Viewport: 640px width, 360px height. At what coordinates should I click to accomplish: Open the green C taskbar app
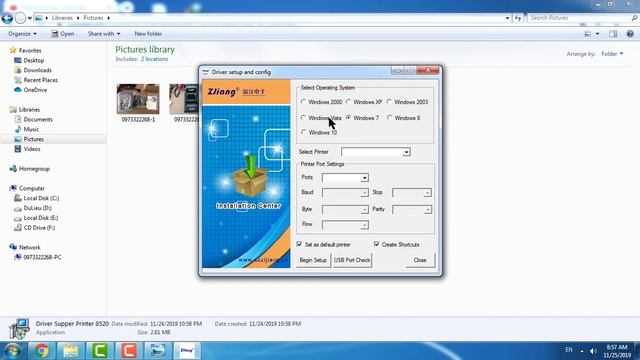pyautogui.click(x=100, y=351)
